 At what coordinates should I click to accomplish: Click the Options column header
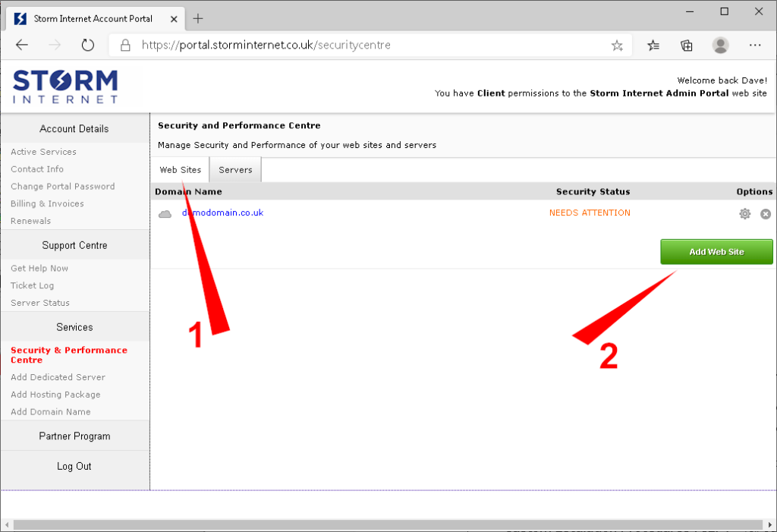click(x=754, y=192)
